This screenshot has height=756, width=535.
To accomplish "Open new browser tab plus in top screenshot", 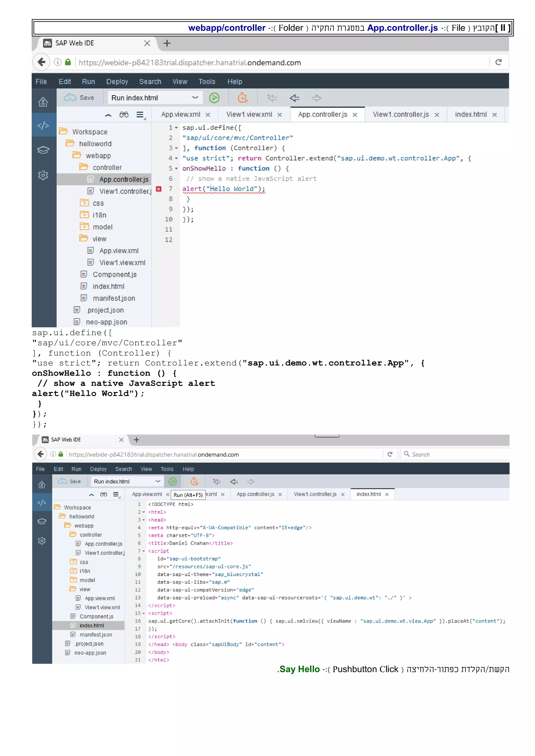I will click(x=167, y=43).
